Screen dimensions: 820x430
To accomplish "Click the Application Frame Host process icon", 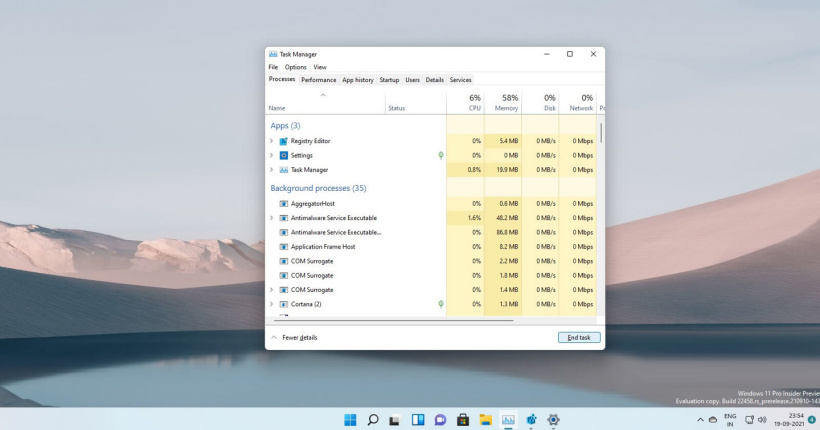I will click(x=283, y=246).
